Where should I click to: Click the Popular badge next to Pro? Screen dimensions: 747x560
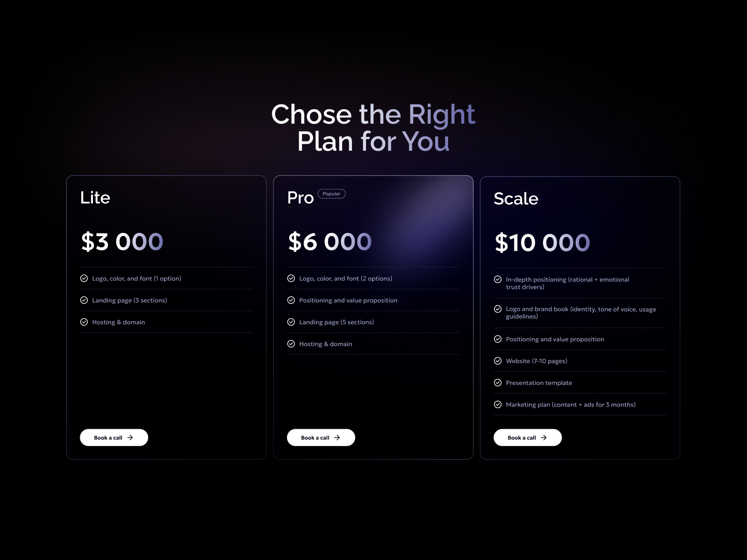pos(331,194)
